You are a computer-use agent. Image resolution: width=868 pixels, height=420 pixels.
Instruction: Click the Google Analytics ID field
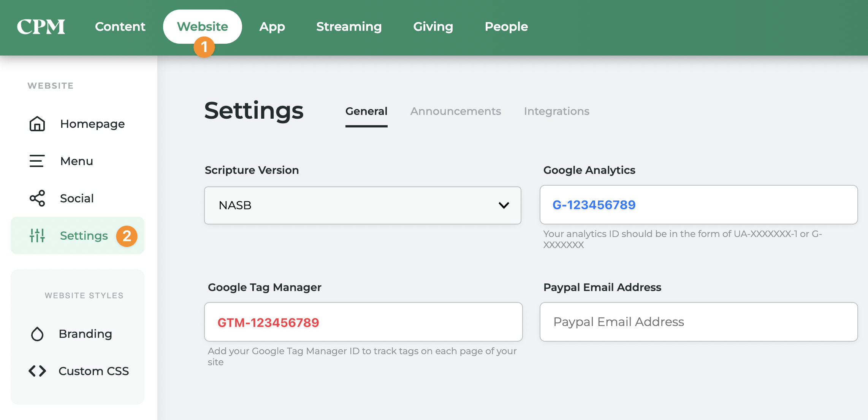click(x=698, y=205)
